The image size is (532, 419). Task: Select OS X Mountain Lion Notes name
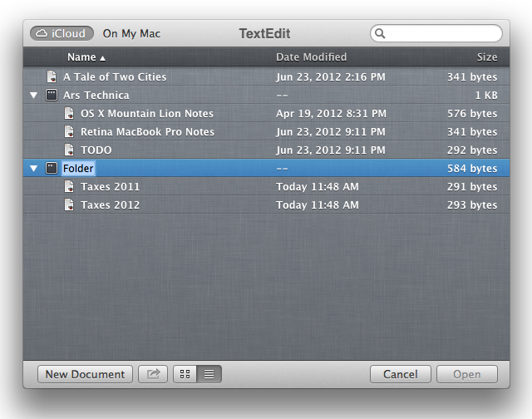pyautogui.click(x=147, y=114)
